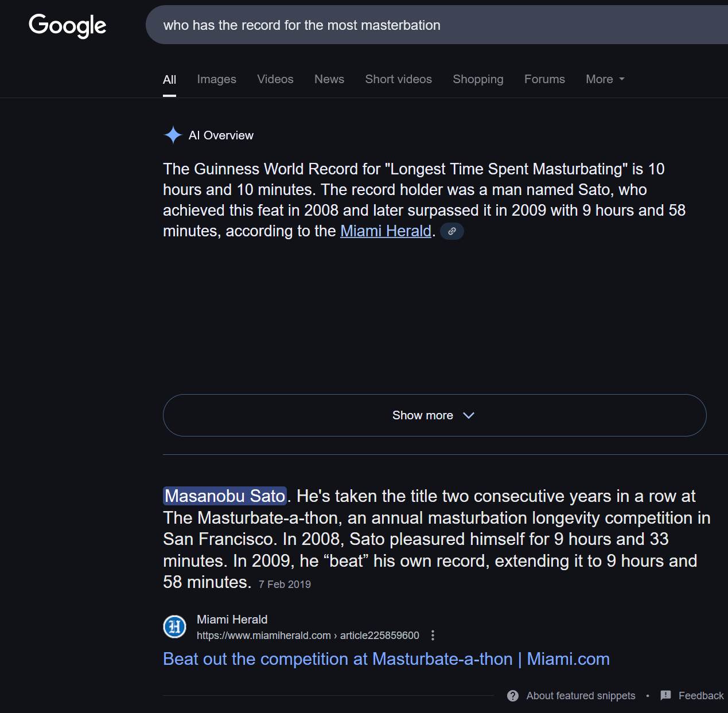Open the Shopping tab
The width and height of the screenshot is (728, 713).
point(478,79)
